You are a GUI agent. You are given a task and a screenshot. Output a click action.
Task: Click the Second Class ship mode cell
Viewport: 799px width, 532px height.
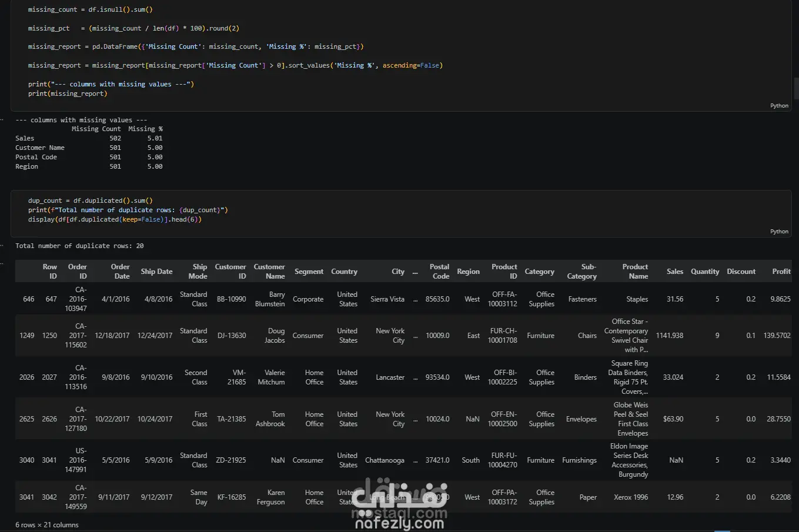tap(196, 377)
